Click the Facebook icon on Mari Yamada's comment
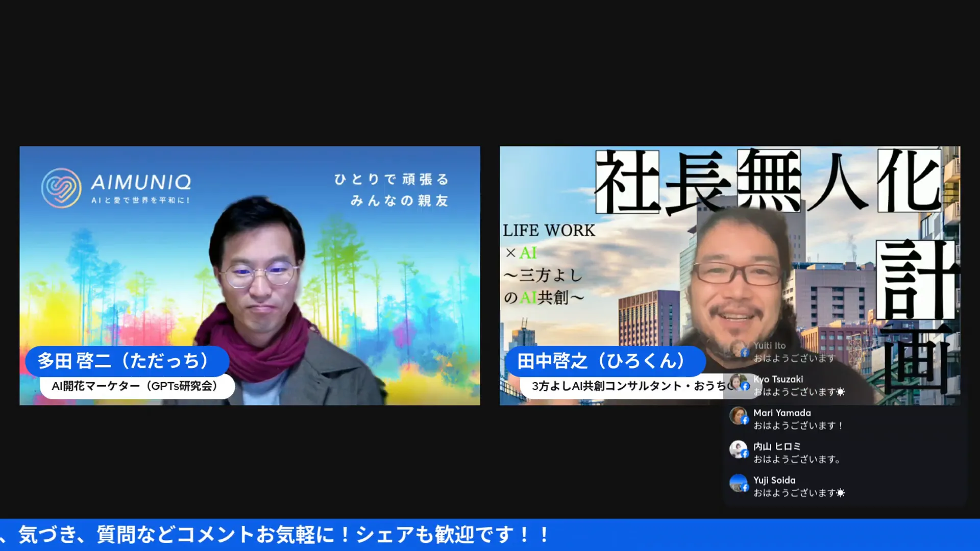This screenshot has height=551, width=980. click(744, 420)
